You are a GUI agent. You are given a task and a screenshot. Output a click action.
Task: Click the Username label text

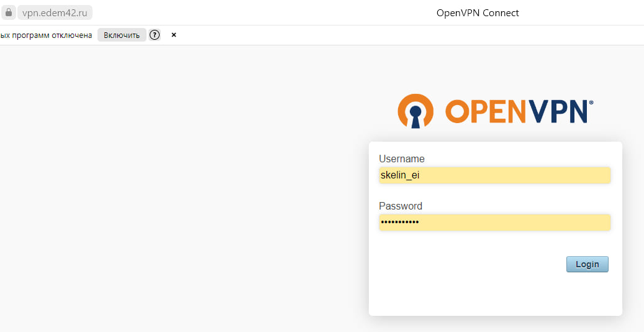(x=402, y=159)
